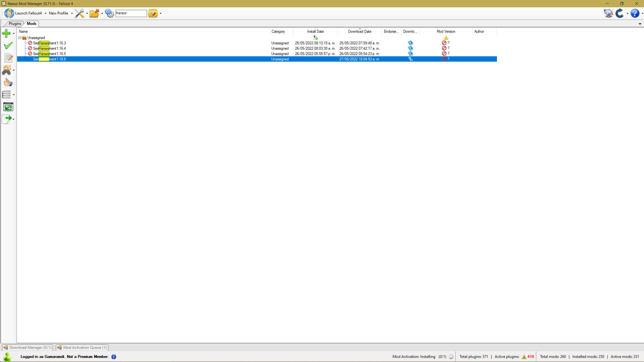Select the SexHarassment1.16.6 mod row
The height and width of the screenshot is (362, 644).
(x=257, y=59)
